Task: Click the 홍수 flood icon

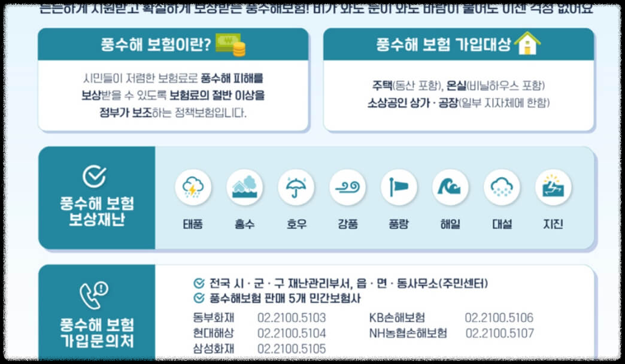Action: coord(244,189)
